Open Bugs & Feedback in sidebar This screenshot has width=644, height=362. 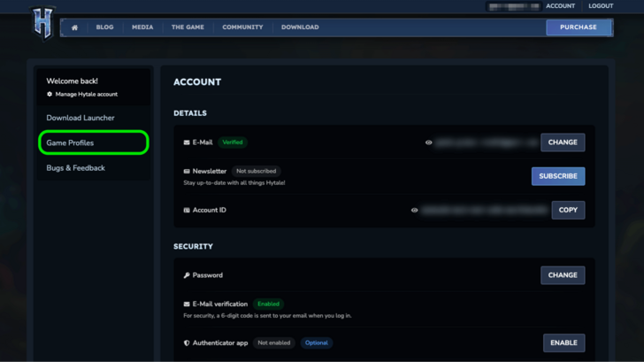tap(75, 168)
